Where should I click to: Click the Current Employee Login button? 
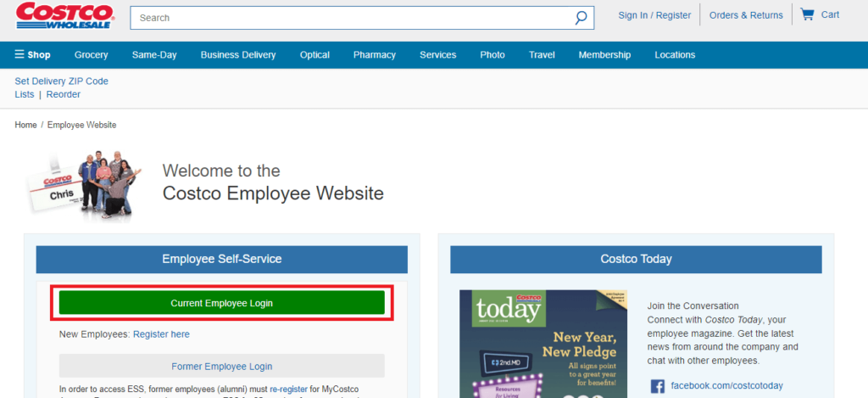221,303
